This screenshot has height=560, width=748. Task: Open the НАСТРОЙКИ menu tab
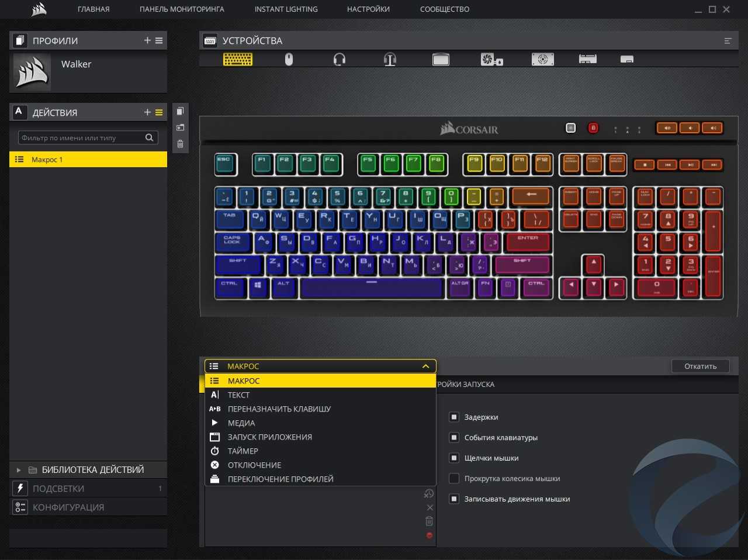[x=368, y=9]
